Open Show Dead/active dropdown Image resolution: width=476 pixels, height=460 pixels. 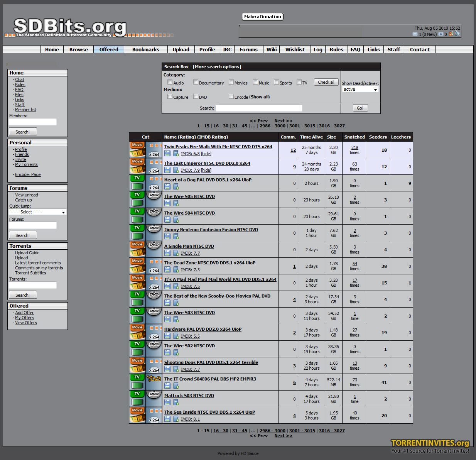point(360,89)
